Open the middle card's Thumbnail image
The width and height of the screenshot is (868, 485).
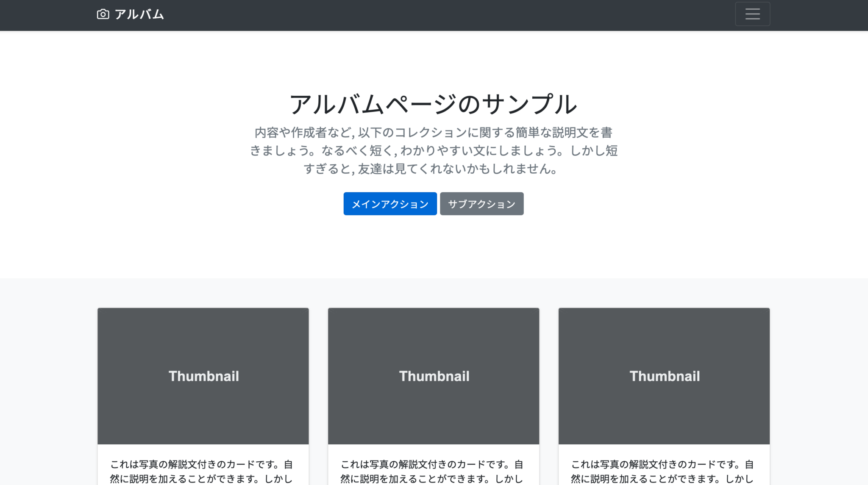click(434, 376)
